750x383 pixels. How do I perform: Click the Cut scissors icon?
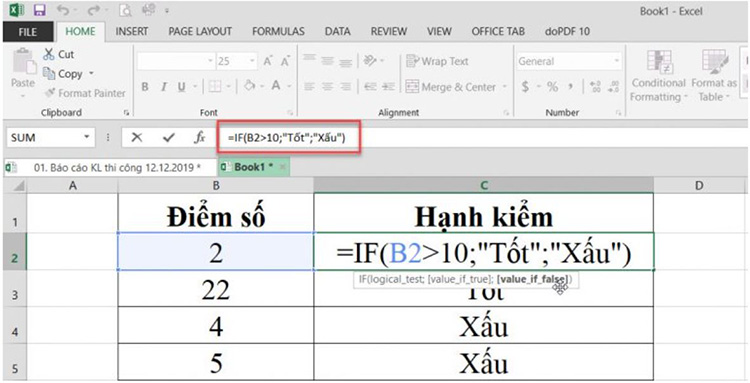(48, 54)
